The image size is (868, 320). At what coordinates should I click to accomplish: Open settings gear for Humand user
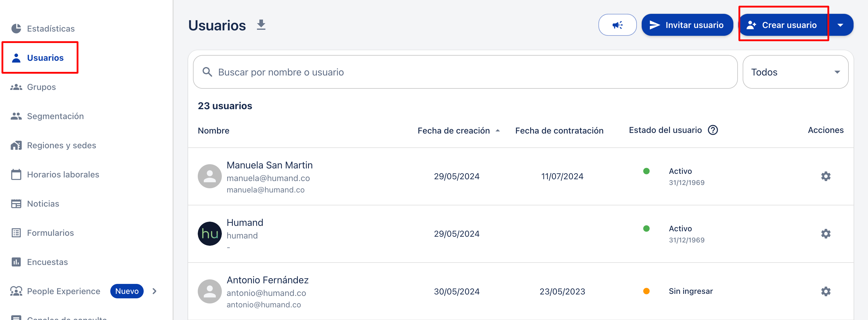coord(825,233)
